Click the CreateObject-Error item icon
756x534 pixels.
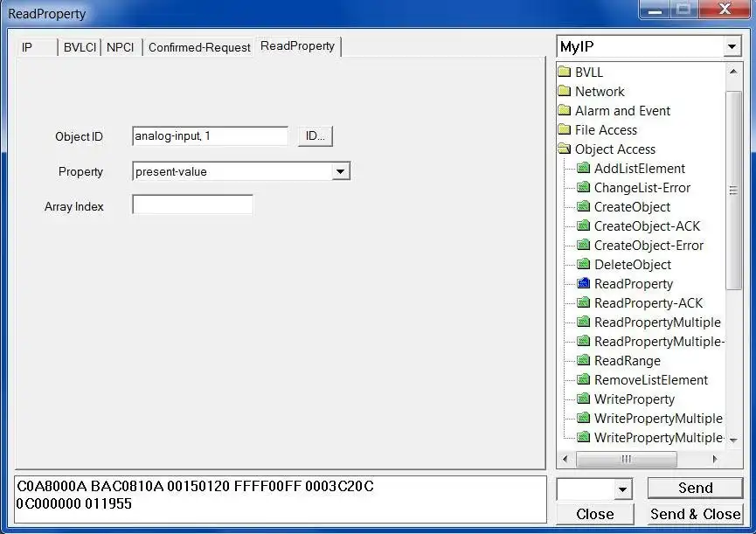(584, 245)
